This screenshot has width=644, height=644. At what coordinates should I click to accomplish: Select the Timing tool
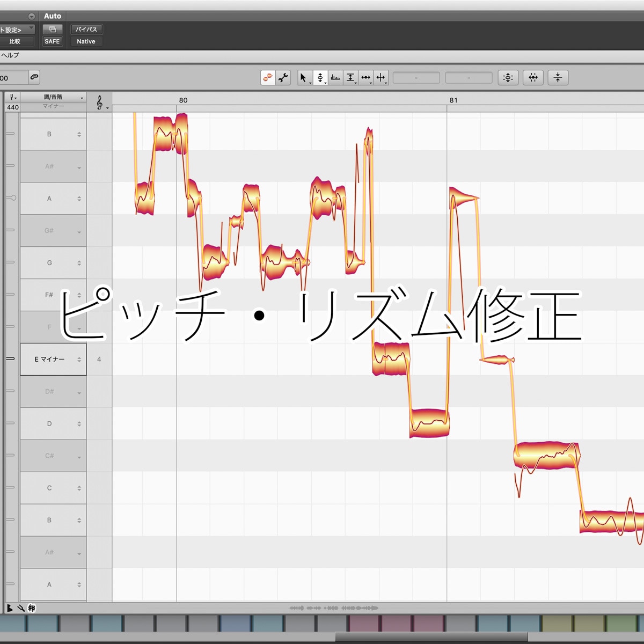(x=365, y=78)
